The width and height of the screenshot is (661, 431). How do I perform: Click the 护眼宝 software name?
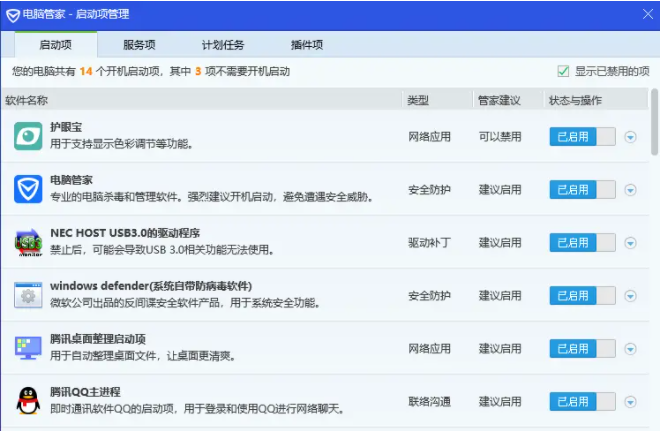pyautogui.click(x=66, y=127)
